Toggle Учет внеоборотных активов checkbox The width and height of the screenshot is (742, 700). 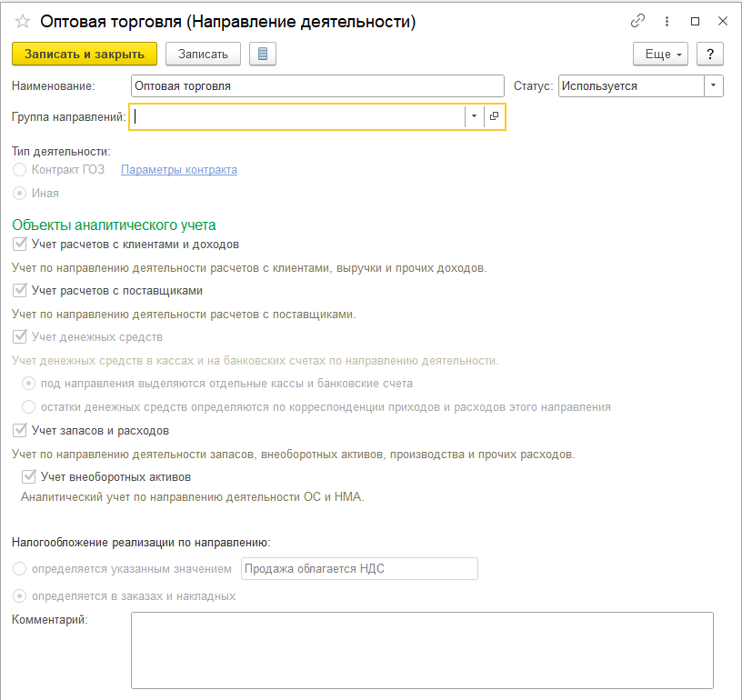[29, 476]
